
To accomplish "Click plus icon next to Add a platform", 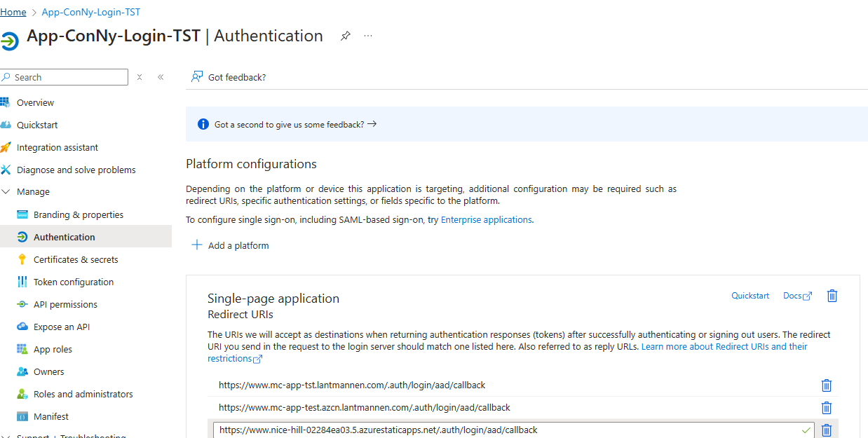I will point(197,245).
